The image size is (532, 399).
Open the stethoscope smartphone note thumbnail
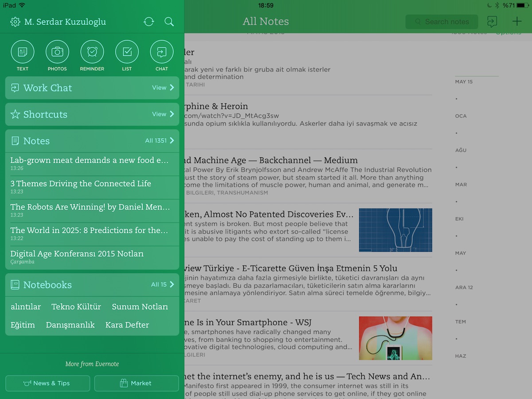[395, 338]
